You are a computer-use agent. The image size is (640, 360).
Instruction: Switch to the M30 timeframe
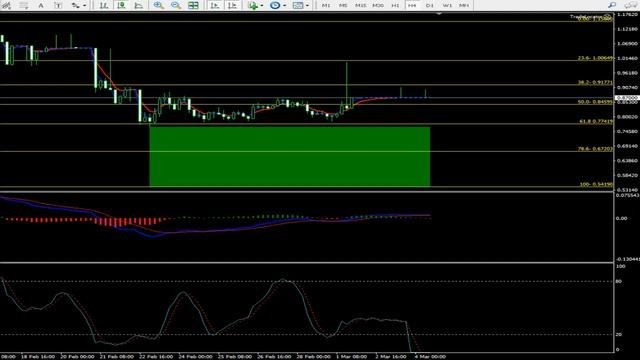tap(378, 5)
